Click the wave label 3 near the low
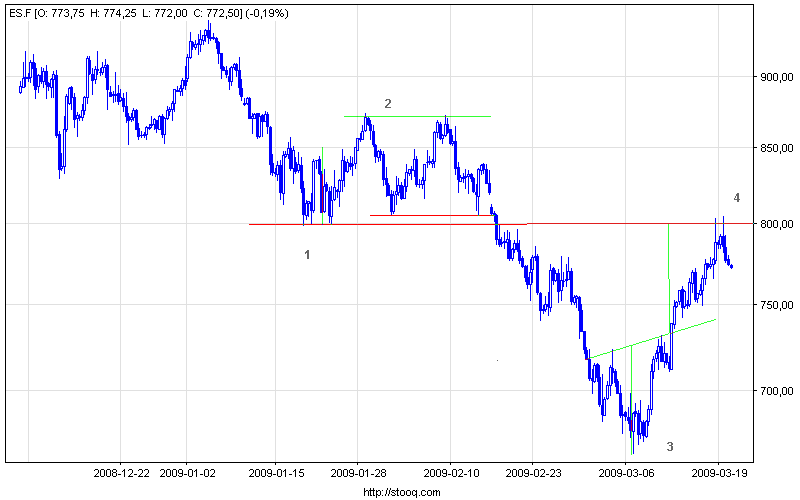Viewport: 800px width, 500px height. click(x=670, y=447)
